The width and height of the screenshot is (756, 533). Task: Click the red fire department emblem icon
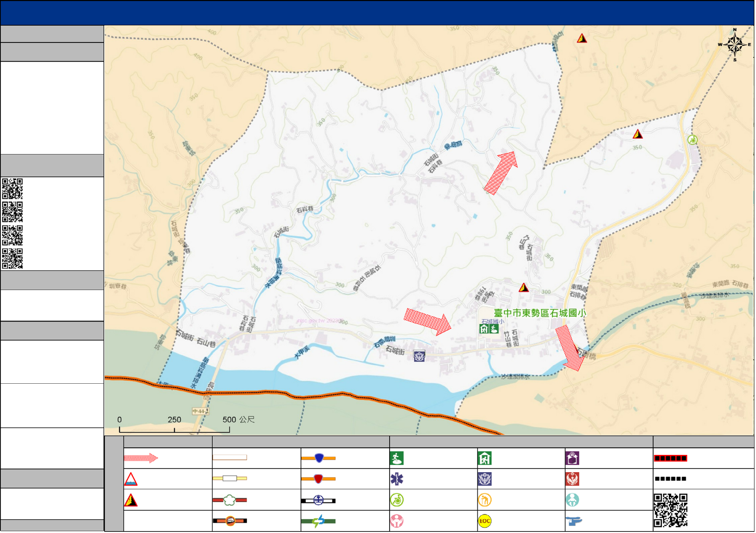click(x=573, y=479)
